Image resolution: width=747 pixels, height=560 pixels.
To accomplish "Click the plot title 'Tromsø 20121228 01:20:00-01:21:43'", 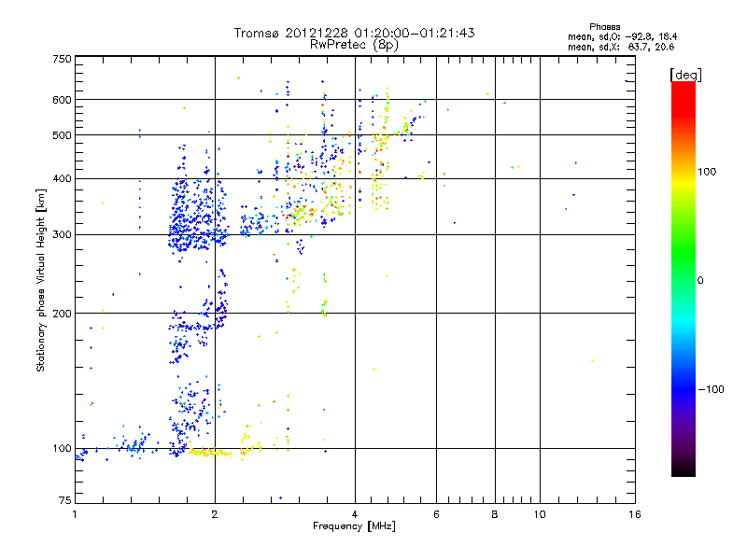I will click(354, 33).
